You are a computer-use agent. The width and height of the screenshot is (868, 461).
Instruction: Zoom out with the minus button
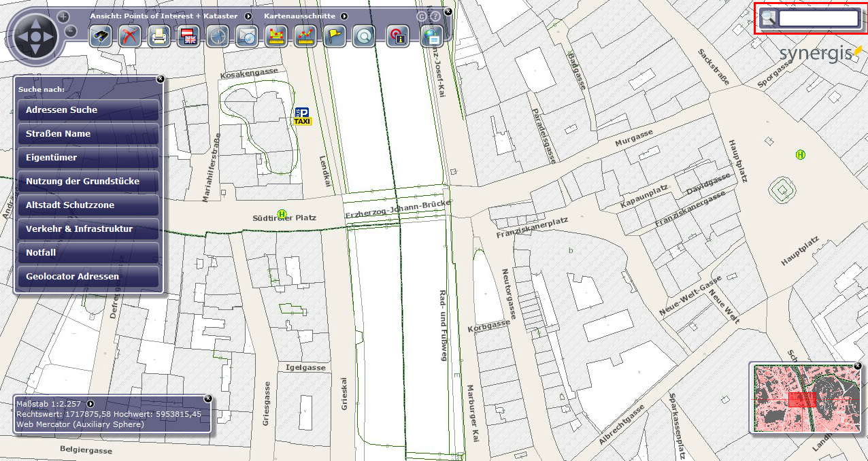[x=71, y=31]
